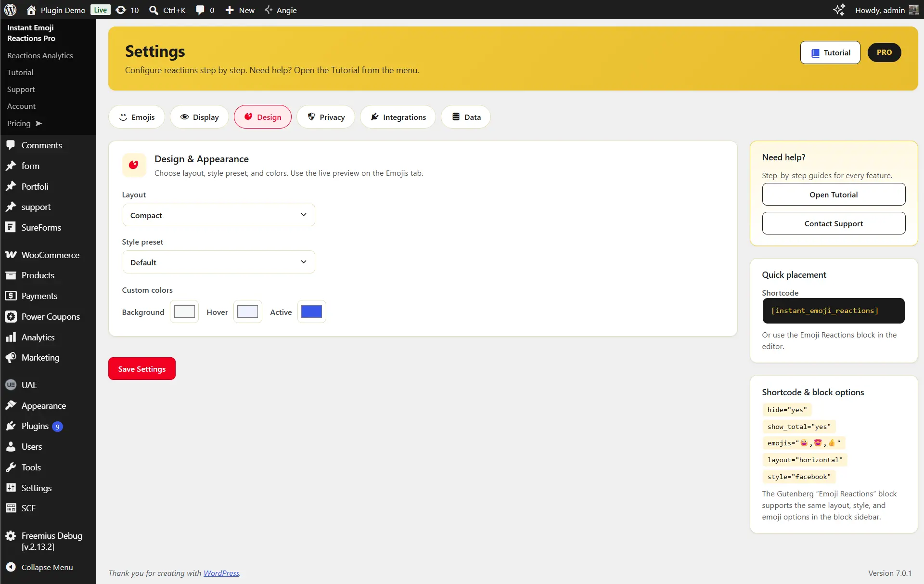Screen dimensions: 924x584
Task: Click Contact Support button
Action: click(x=834, y=223)
